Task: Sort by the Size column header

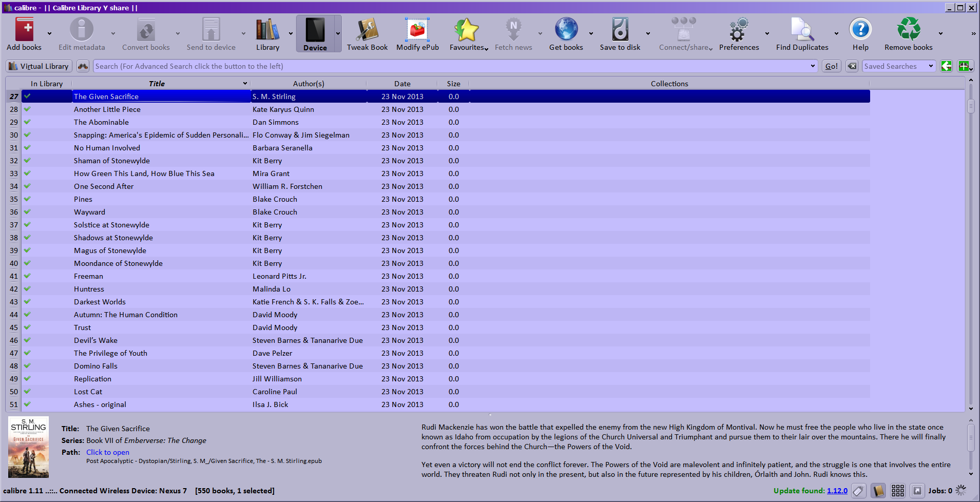Action: (x=453, y=84)
